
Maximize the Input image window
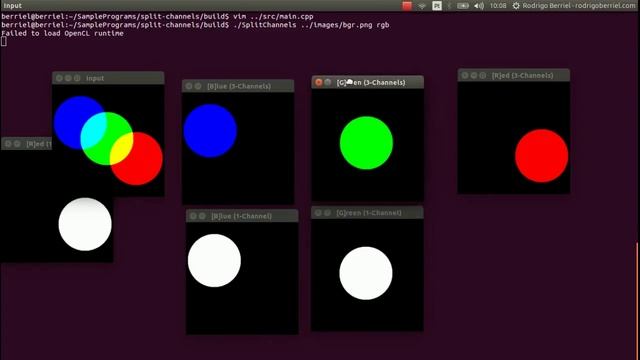click(77, 78)
